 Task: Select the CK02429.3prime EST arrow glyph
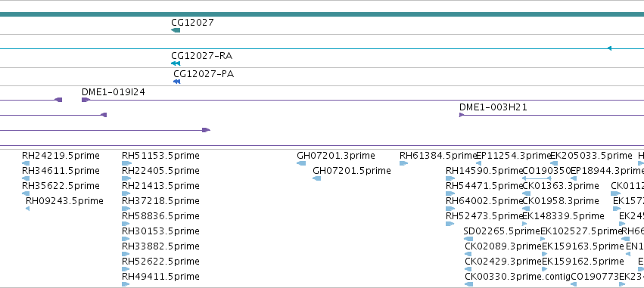pyautogui.click(x=468, y=270)
